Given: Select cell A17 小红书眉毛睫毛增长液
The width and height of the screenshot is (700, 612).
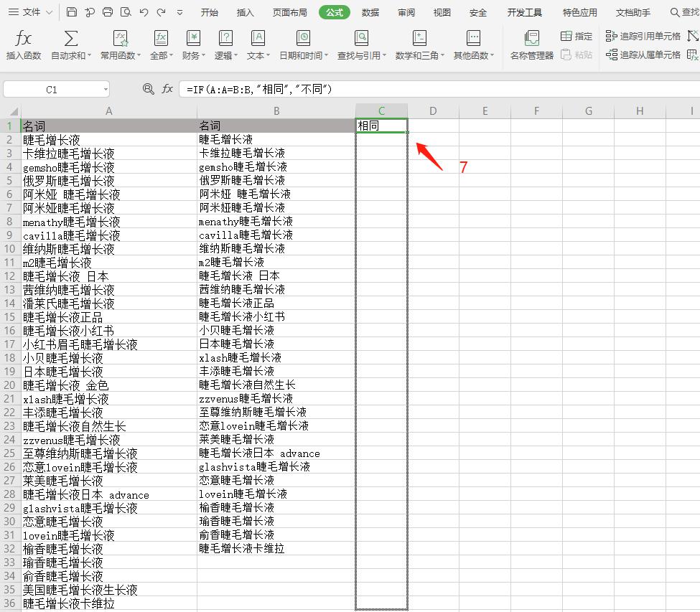Looking at the screenshot, I should pos(108,344).
